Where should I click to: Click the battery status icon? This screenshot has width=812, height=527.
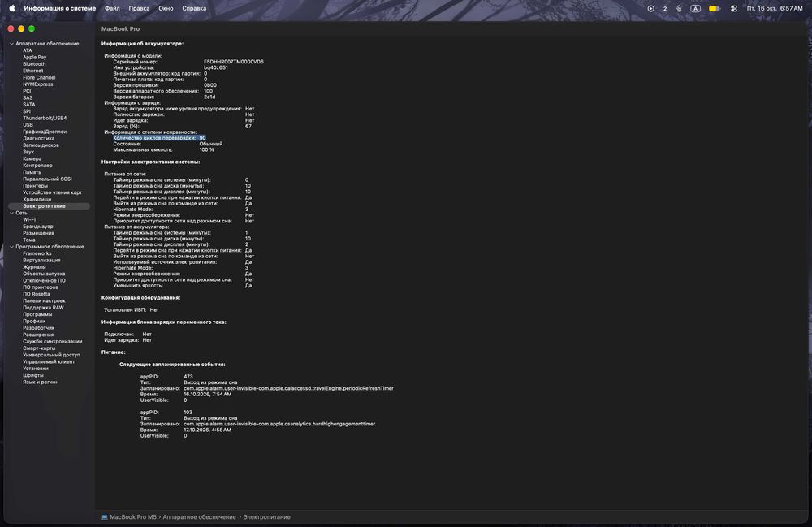click(714, 8)
